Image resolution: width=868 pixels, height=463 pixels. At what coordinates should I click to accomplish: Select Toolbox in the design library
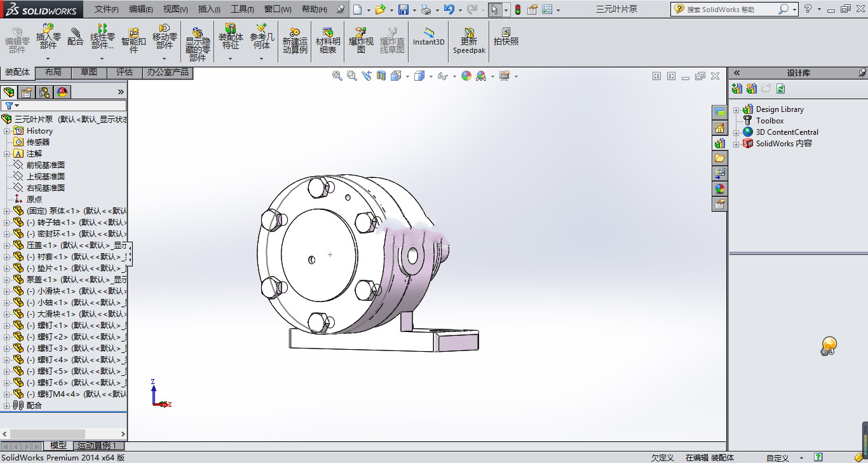click(770, 121)
